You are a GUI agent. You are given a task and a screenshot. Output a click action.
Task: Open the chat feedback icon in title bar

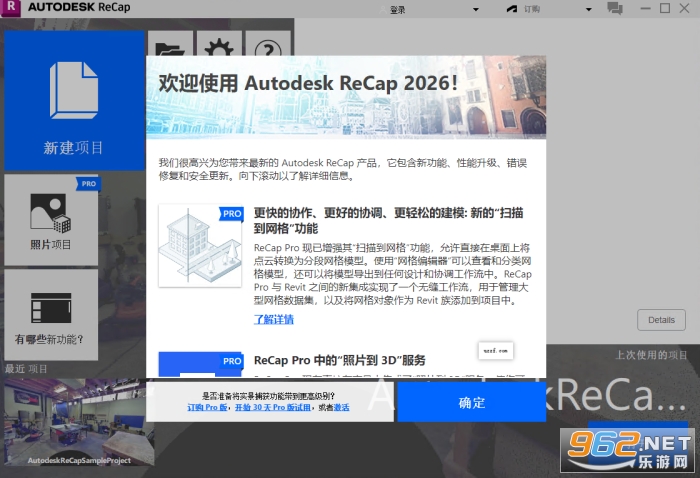pos(615,8)
